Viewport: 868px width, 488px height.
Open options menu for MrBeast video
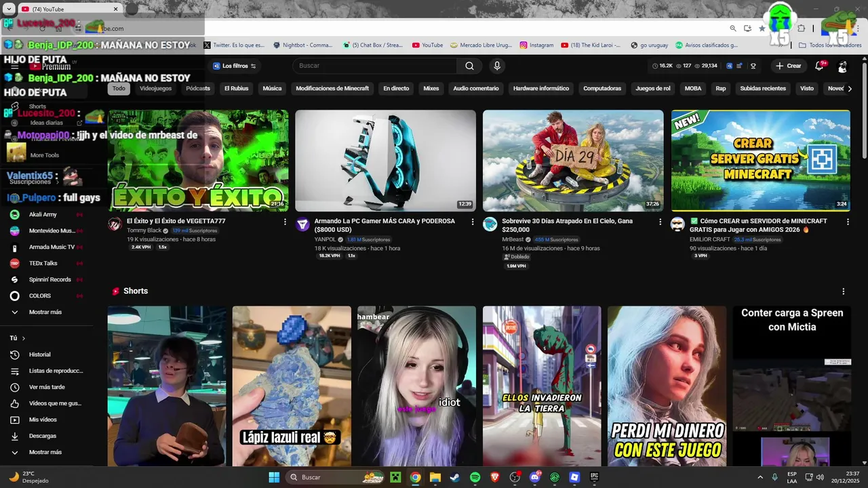[x=660, y=222]
